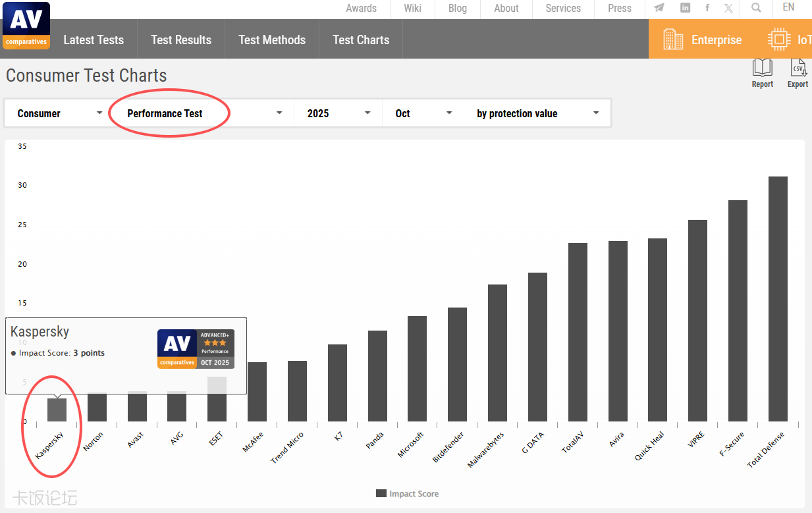The height and width of the screenshot is (513, 812).
Task: Click the search magnifier icon
Action: click(756, 8)
